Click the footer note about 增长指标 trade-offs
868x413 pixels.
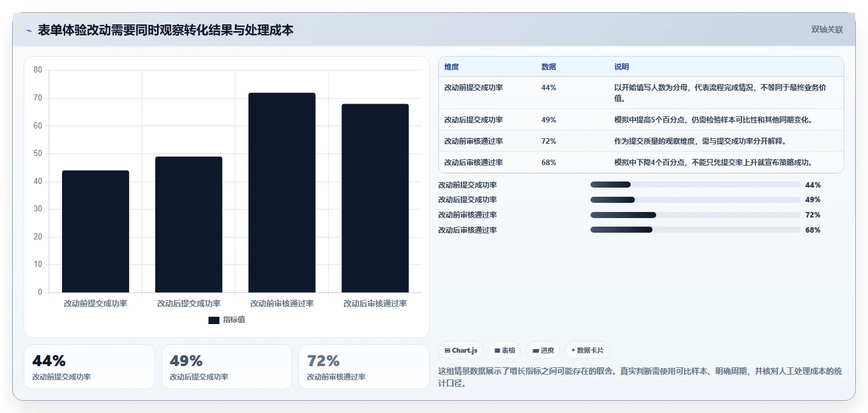(640, 378)
